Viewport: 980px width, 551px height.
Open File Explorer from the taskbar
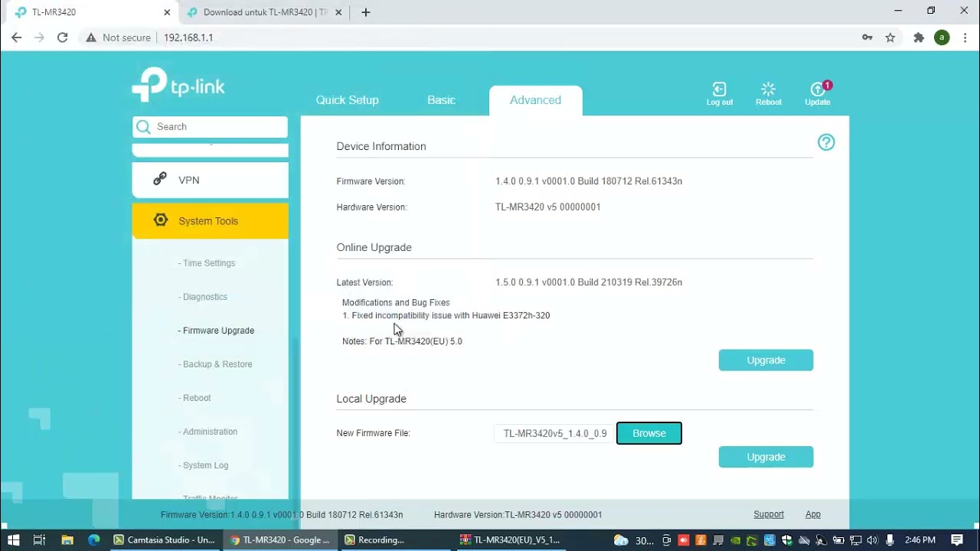click(x=67, y=540)
